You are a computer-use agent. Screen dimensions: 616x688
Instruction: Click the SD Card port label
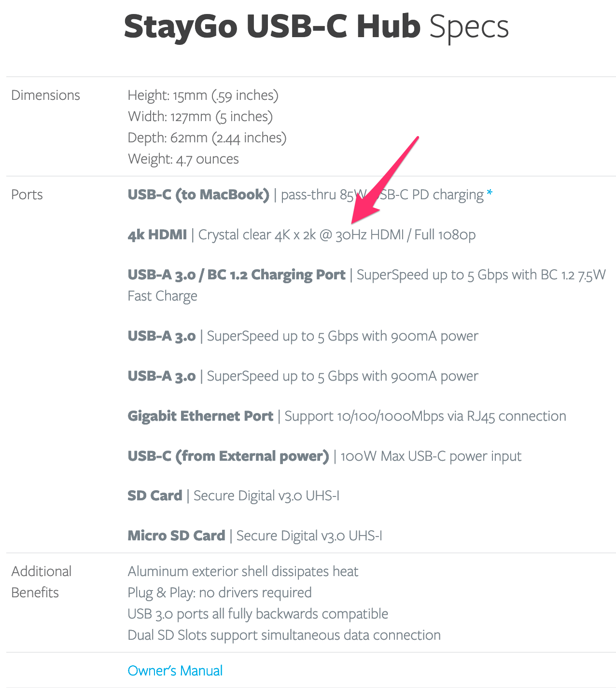coord(155,495)
